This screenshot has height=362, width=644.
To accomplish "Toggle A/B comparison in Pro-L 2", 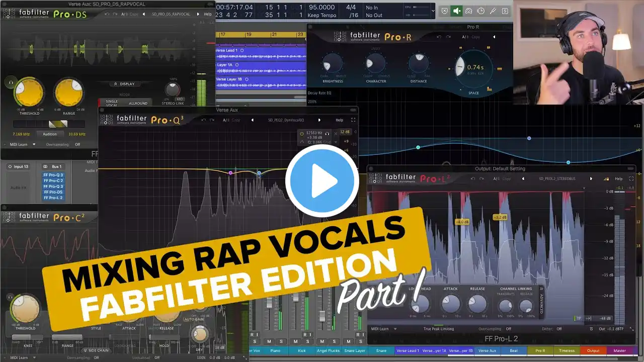I will [x=497, y=178].
